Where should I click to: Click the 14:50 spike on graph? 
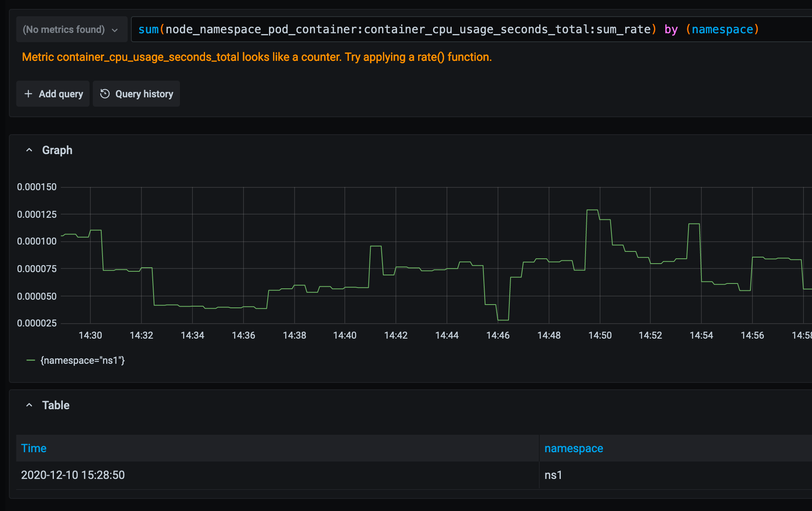tap(592, 210)
